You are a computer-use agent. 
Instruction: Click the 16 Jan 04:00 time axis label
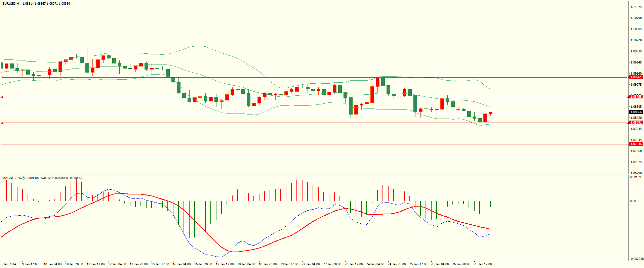pyautogui.click(x=182, y=264)
